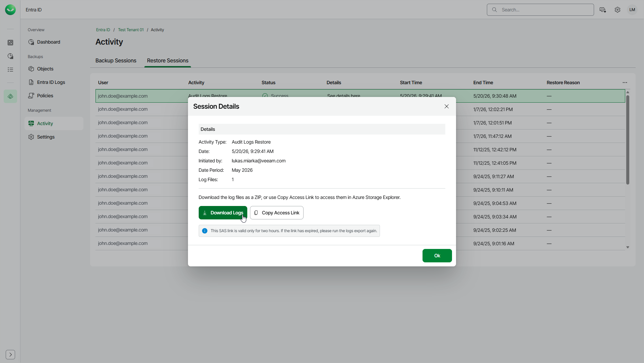Open the settings gear in header
The width and height of the screenshot is (644, 363).
(x=618, y=10)
